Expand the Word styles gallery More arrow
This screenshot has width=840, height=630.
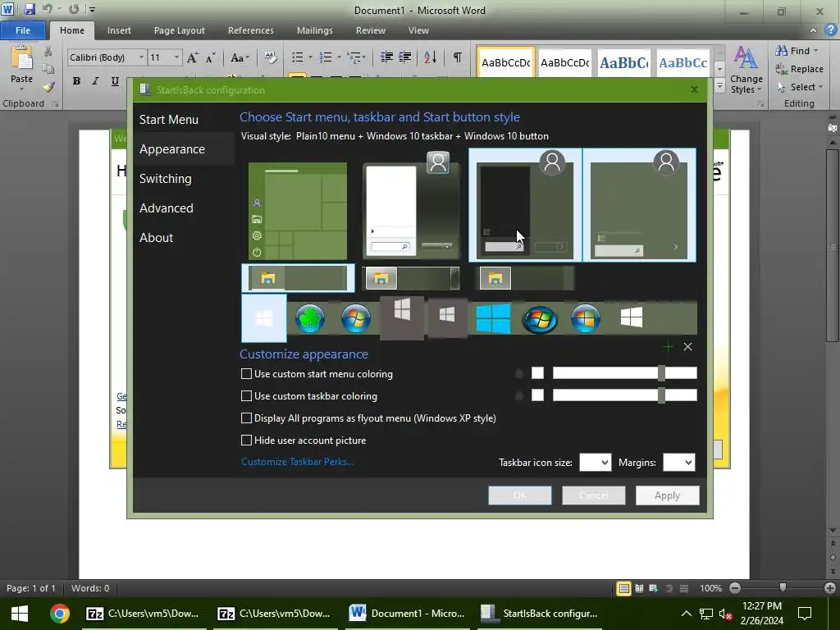[720, 85]
